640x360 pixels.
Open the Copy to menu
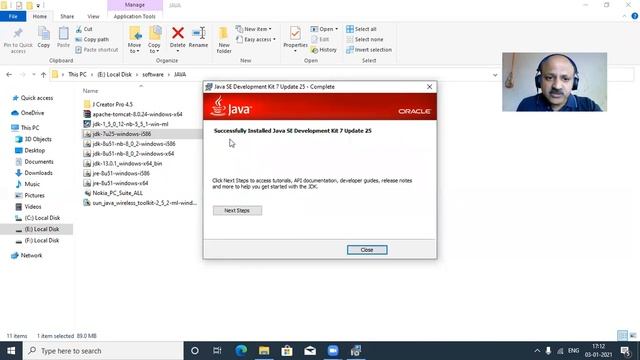pos(154,40)
